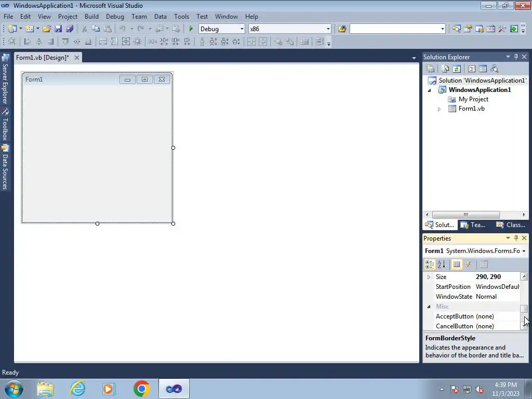The image size is (532, 399).
Task: Open the active documents list dropdown arrow
Action: pyautogui.click(x=414, y=58)
